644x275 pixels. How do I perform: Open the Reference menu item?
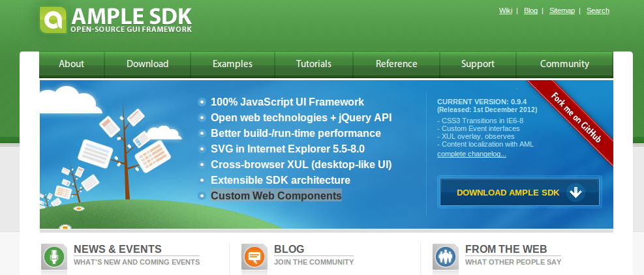(396, 64)
